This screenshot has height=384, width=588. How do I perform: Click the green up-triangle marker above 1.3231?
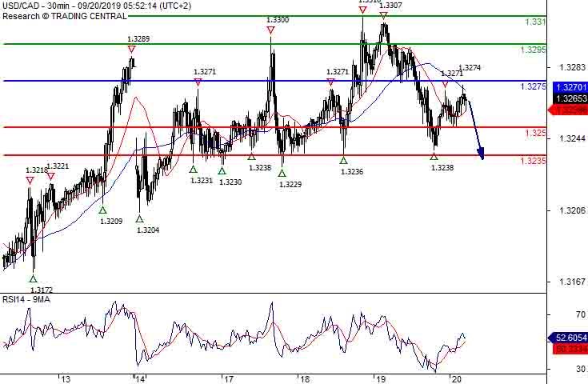193,169
